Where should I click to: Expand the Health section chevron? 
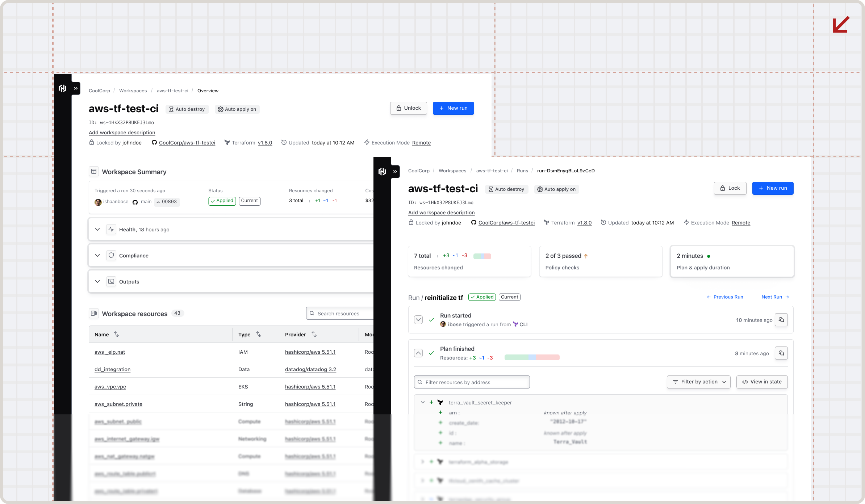click(97, 229)
